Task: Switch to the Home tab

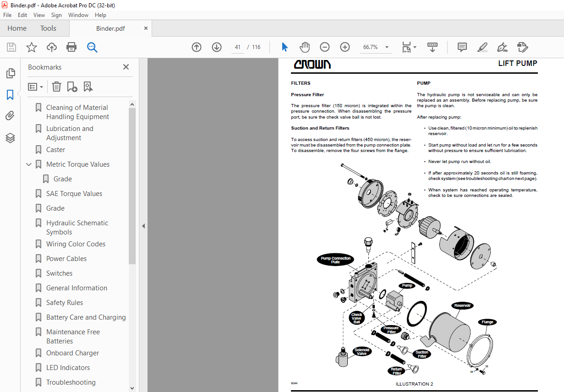Action: click(16, 28)
